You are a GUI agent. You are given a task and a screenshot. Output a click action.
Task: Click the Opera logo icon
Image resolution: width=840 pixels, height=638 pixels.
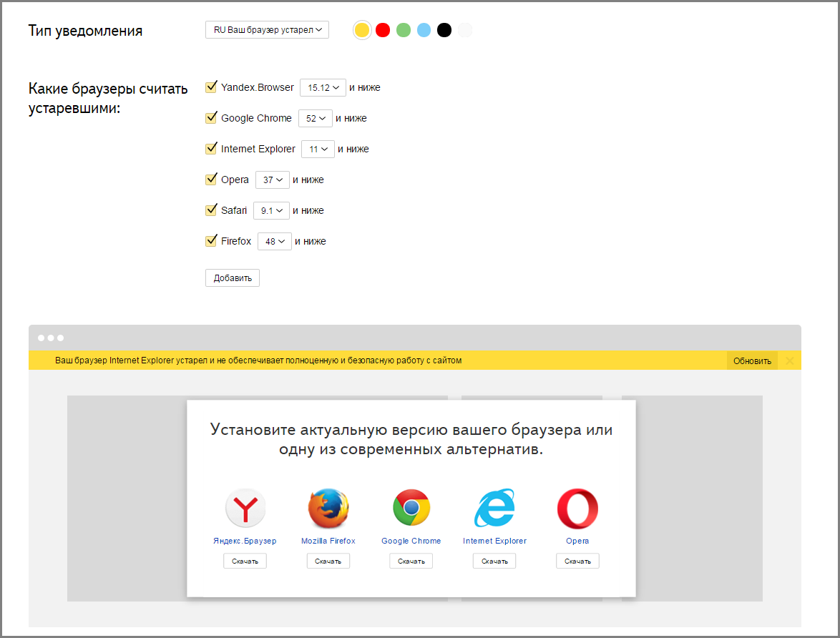pos(577,509)
